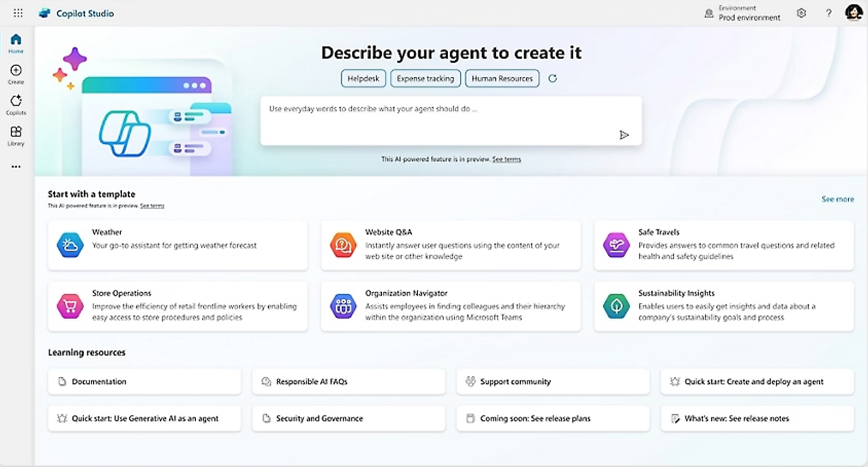Pick the Website Q&A template
Viewport: 868px width, 467px height.
tap(451, 245)
